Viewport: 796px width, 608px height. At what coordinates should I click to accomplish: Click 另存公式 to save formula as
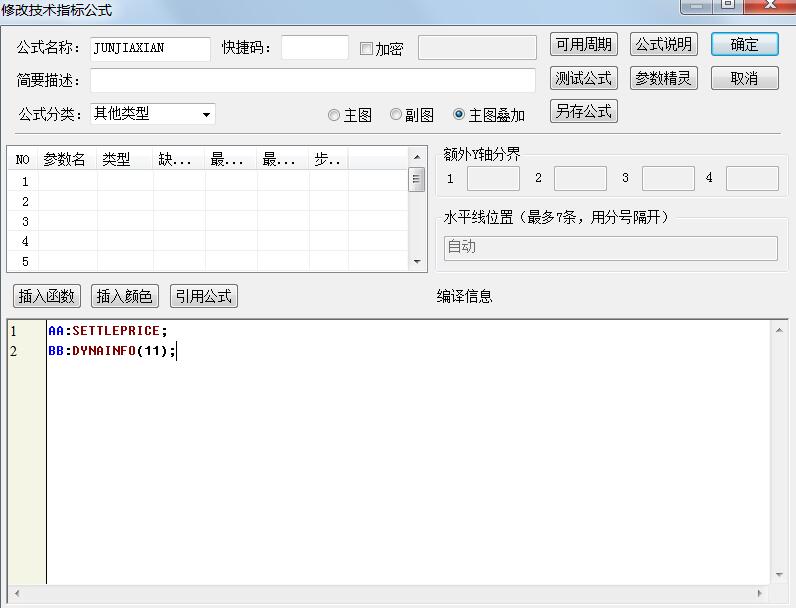[584, 111]
